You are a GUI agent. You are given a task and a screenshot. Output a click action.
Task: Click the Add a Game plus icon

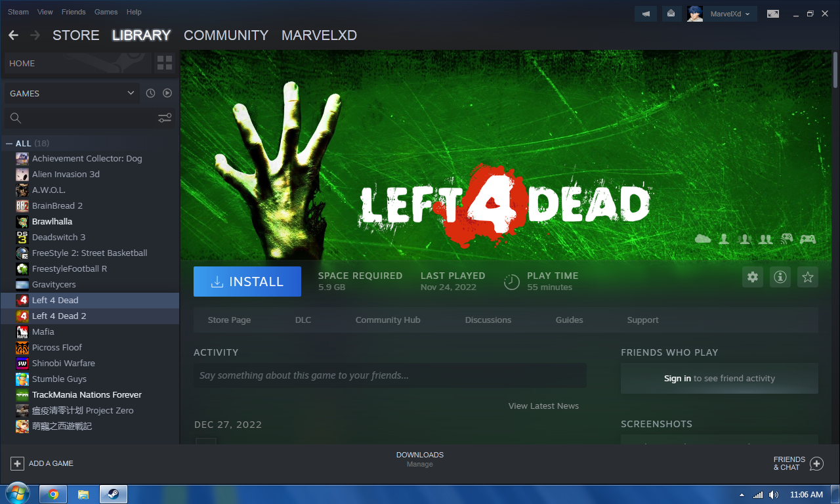(17, 463)
